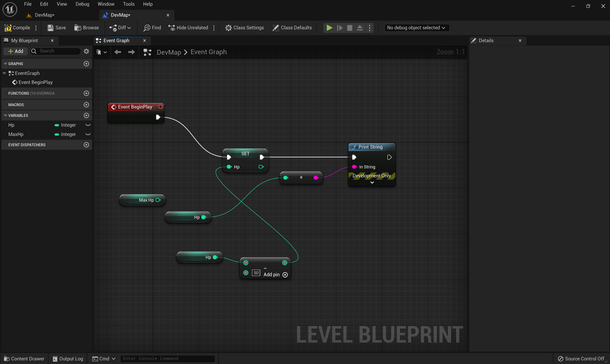The height and width of the screenshot is (364, 610).
Task: Expand the Print String node options
Action: tap(372, 182)
